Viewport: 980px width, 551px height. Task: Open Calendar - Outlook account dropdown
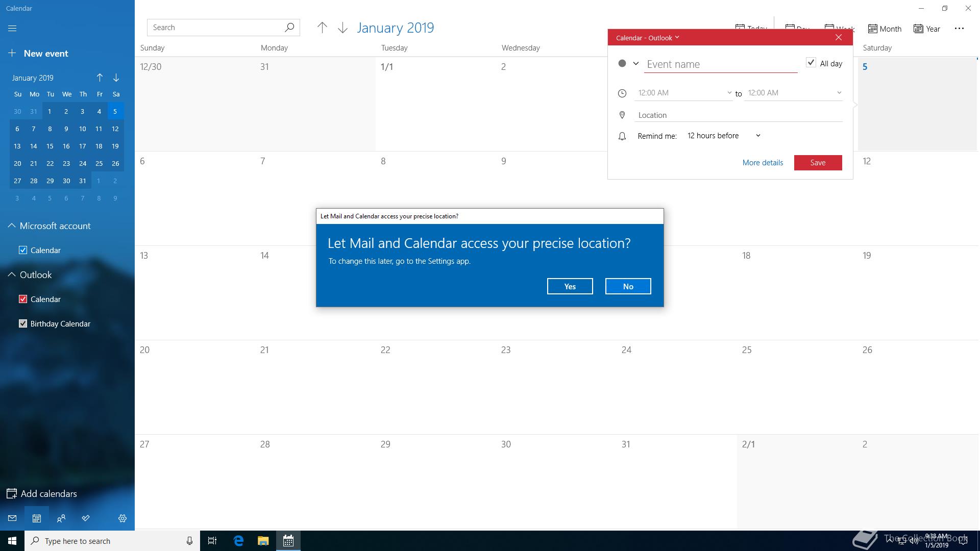tap(647, 38)
